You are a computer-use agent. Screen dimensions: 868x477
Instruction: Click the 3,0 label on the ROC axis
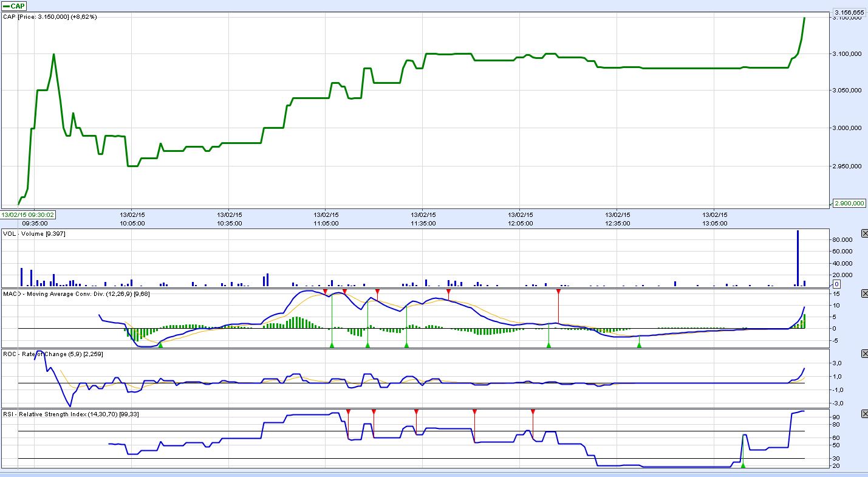(x=836, y=363)
